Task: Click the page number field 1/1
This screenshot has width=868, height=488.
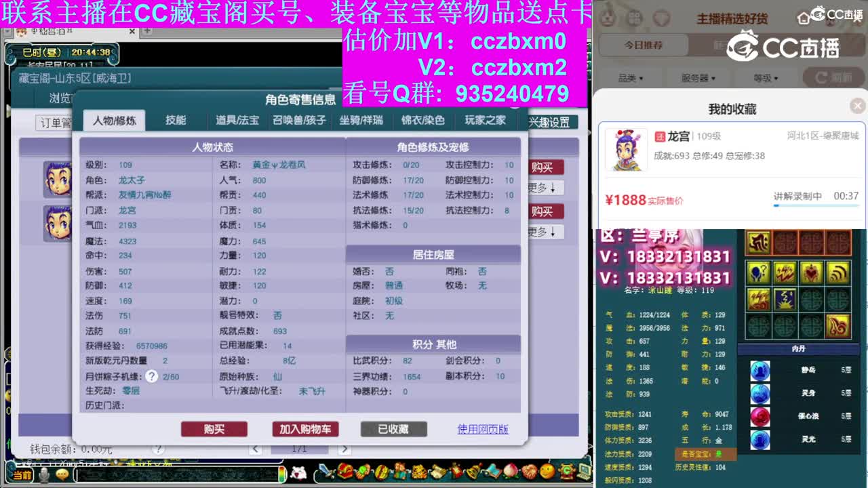Action: 299,449
